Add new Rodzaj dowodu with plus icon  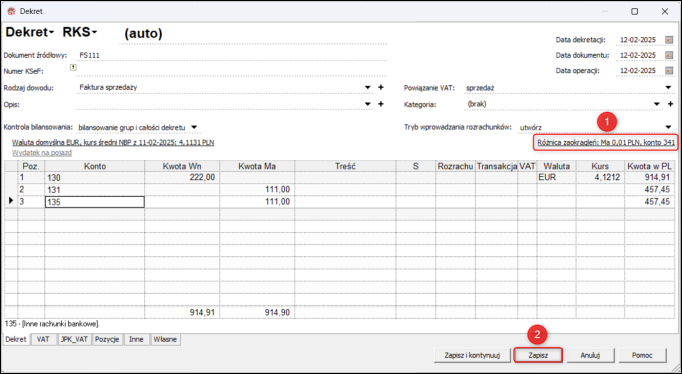(x=381, y=87)
